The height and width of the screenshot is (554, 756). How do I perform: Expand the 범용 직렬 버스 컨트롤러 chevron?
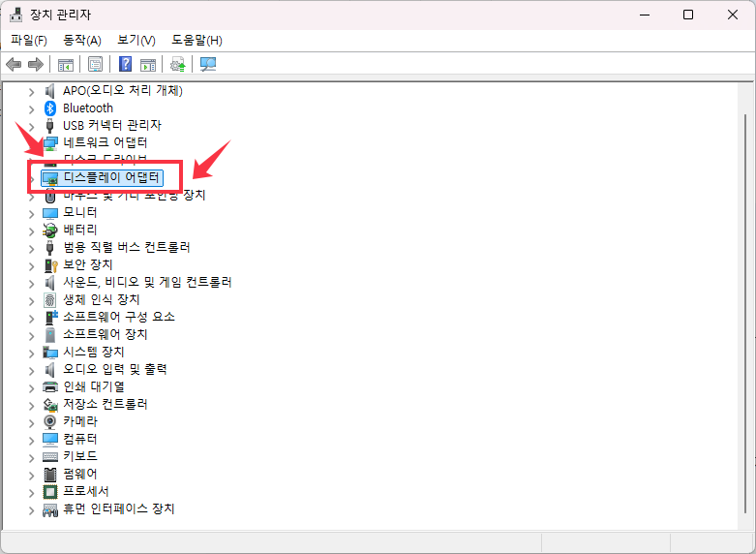tap(31, 249)
